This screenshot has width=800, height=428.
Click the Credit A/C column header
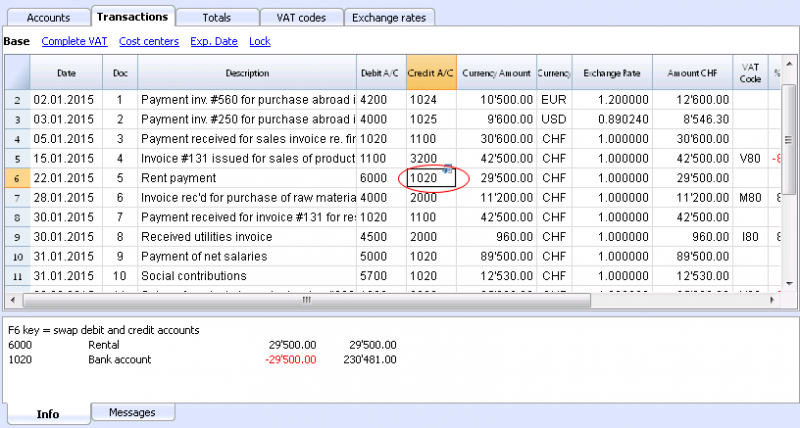pos(431,73)
